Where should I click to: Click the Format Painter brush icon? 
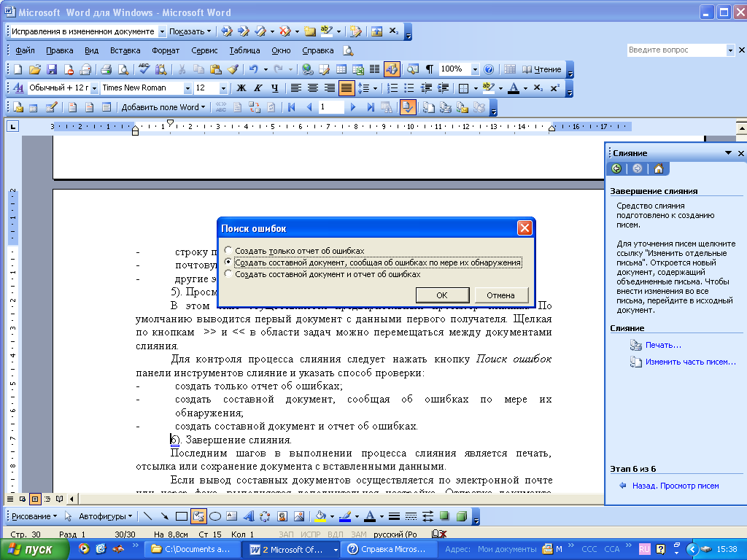pos(233,69)
